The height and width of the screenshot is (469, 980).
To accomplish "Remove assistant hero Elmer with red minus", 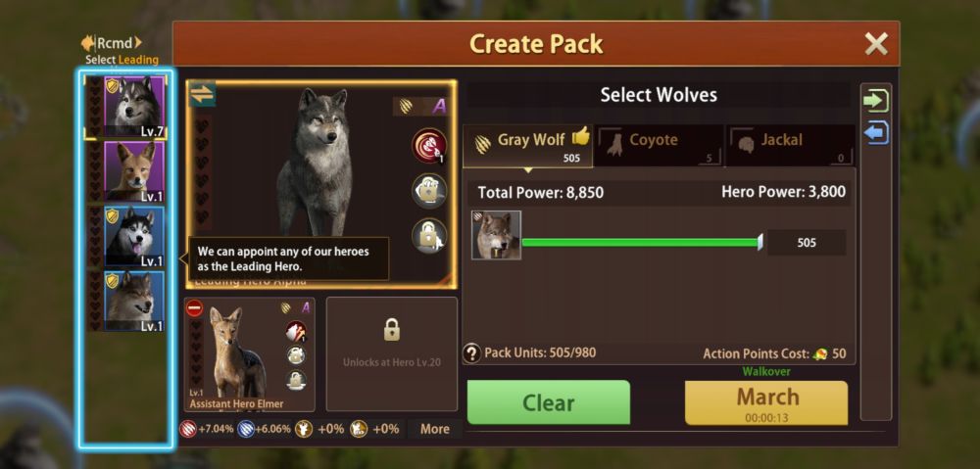I will (194, 308).
